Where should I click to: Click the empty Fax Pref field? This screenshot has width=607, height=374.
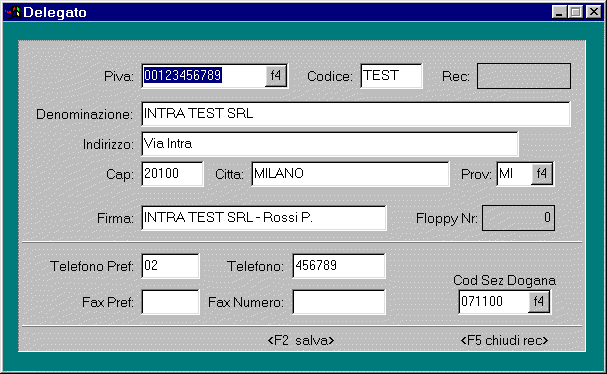click(x=170, y=302)
